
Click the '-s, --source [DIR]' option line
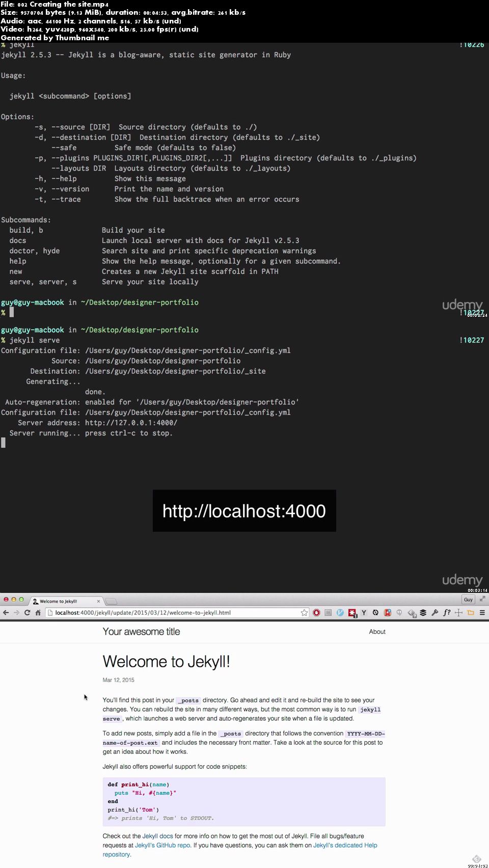tap(146, 127)
